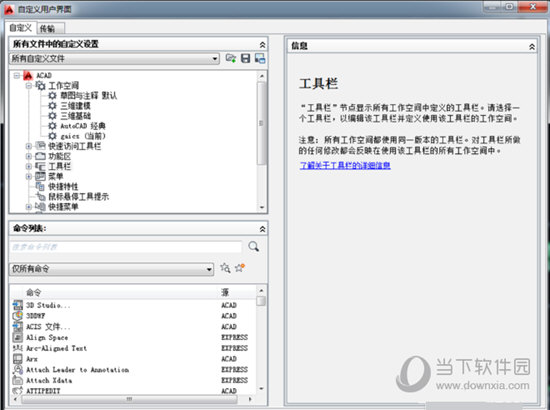Image resolution: width=550 pixels, height=410 pixels.
Task: Click the Arc-Aligned Text command icon
Action: [x=18, y=348]
